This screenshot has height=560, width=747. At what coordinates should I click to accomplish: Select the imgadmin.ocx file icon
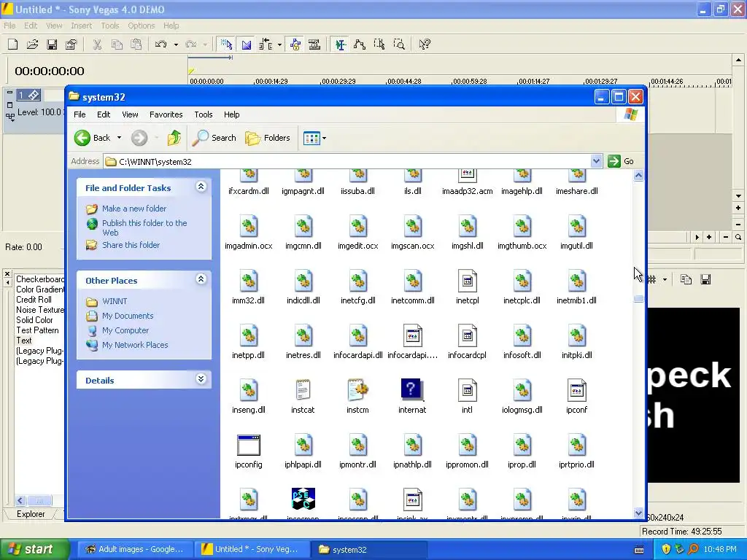click(249, 226)
